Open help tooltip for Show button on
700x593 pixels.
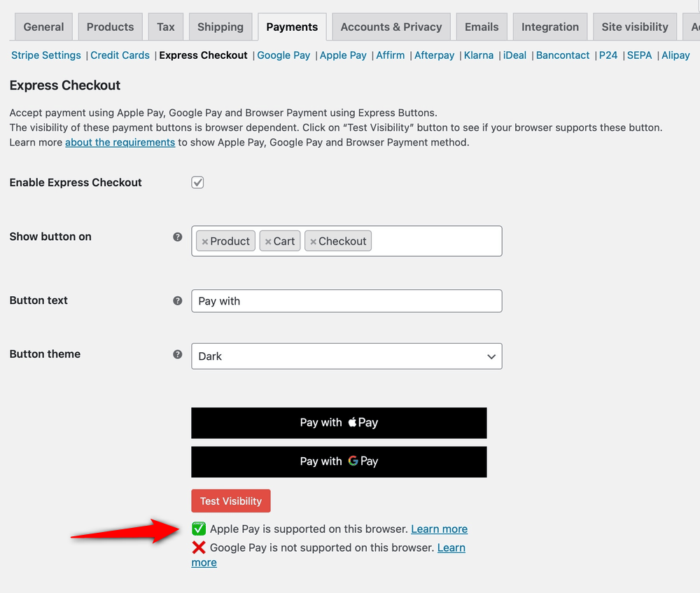click(178, 237)
